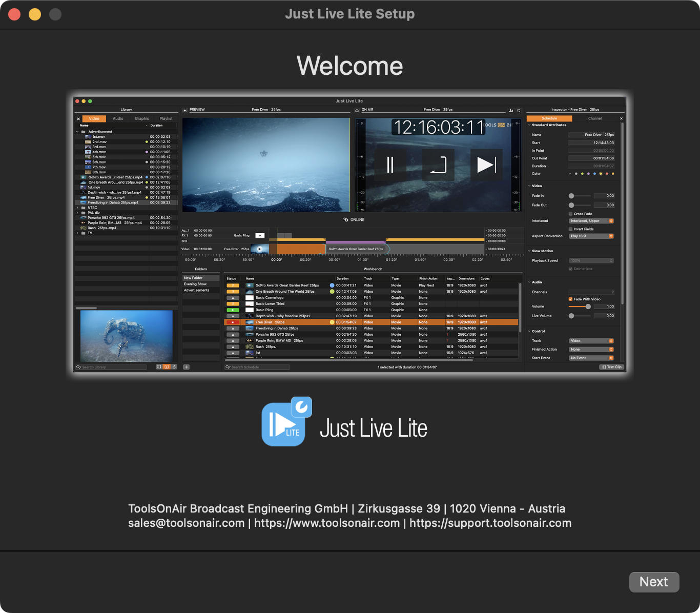This screenshot has width=700, height=613.
Task: Click the status icon of the Basic Cornerlogo row
Action: pyautogui.click(x=233, y=298)
